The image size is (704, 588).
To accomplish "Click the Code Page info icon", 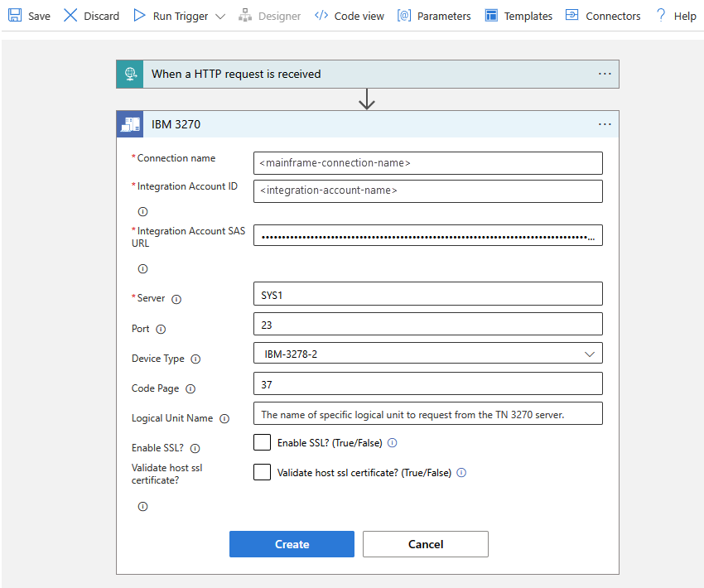I will (x=190, y=388).
